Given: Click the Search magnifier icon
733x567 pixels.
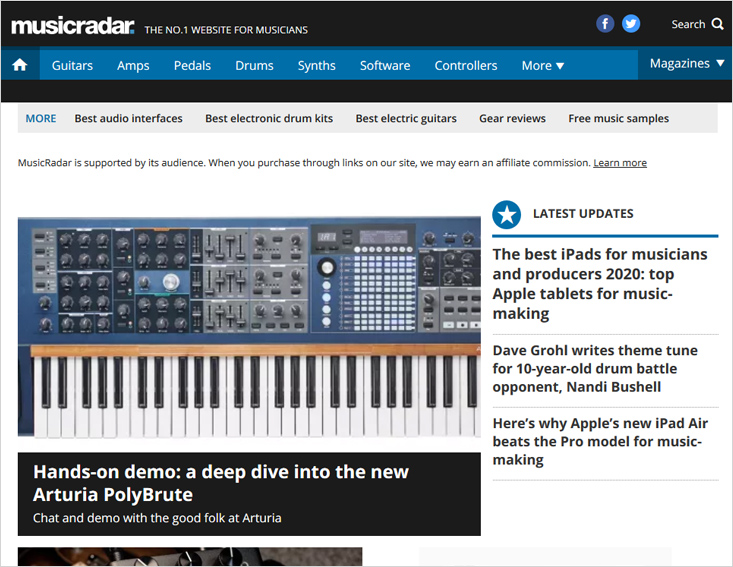Looking at the screenshot, I should [x=718, y=24].
